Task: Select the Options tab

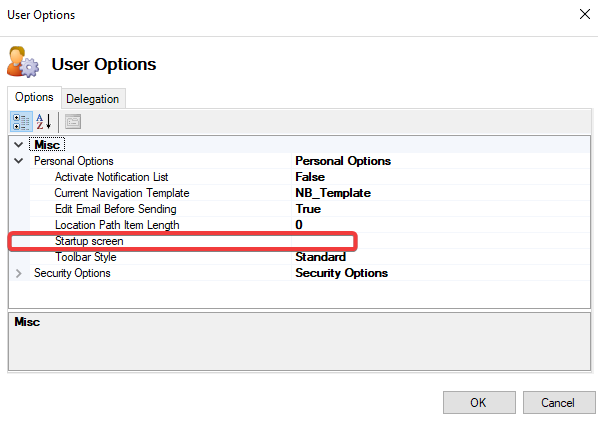Action: click(34, 97)
